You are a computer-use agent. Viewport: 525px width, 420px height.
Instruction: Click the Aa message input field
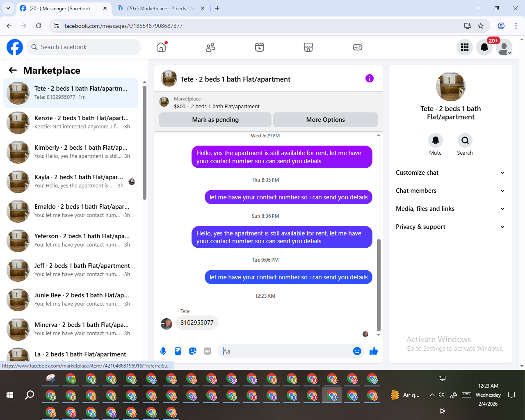(x=285, y=351)
